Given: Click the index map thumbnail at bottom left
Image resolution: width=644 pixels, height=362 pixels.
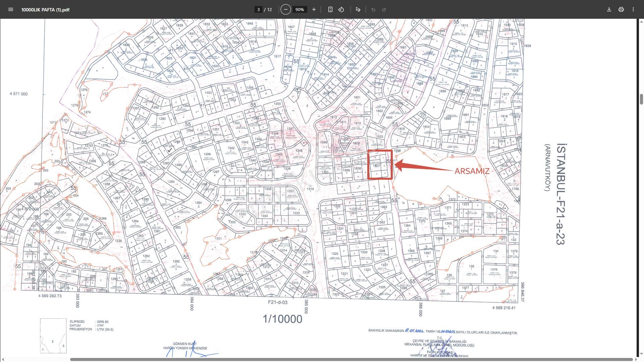Looking at the screenshot, I should click(x=53, y=336).
